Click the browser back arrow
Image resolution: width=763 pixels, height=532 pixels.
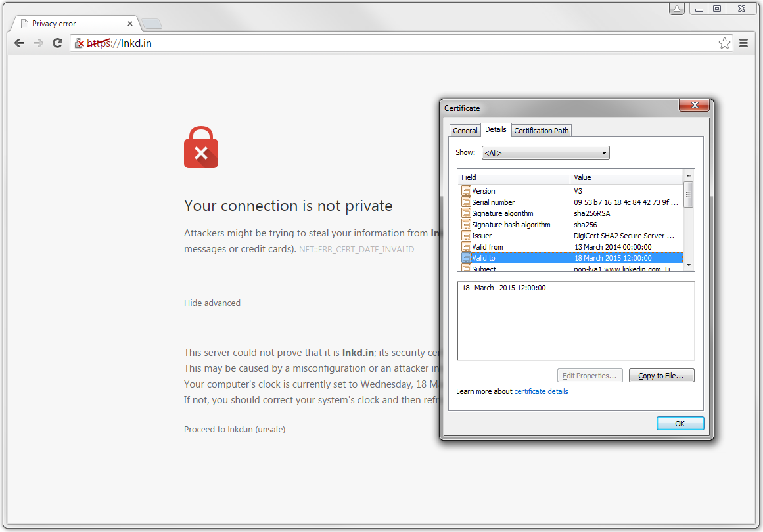pos(20,43)
